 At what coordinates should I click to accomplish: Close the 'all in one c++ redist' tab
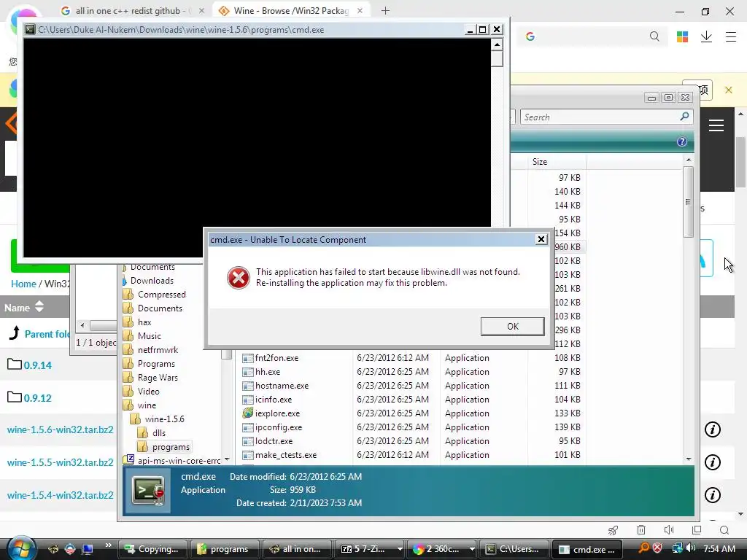coord(201,10)
